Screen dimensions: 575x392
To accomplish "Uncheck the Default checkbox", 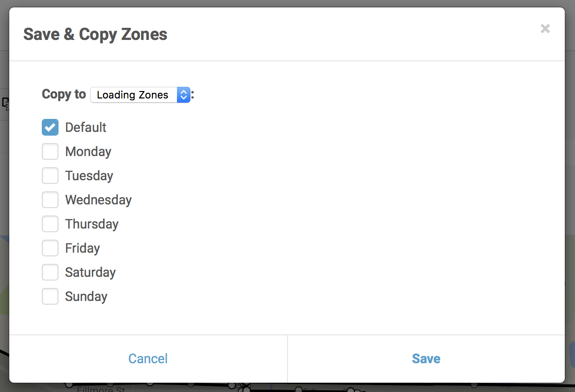I will point(50,127).
